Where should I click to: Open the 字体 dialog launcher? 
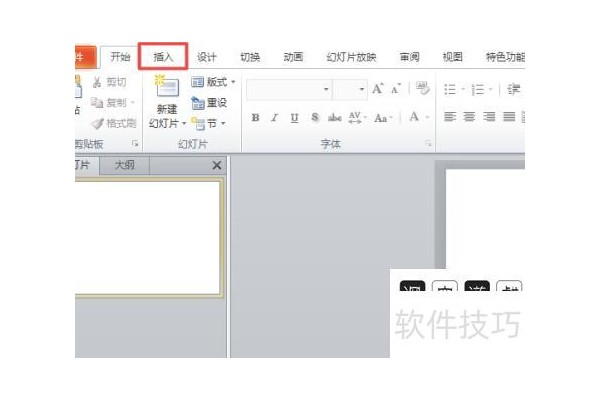[x=428, y=144]
